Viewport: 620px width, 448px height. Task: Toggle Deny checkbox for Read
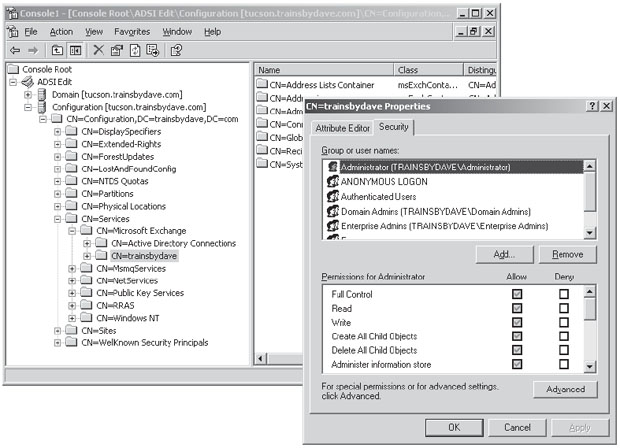coord(564,308)
